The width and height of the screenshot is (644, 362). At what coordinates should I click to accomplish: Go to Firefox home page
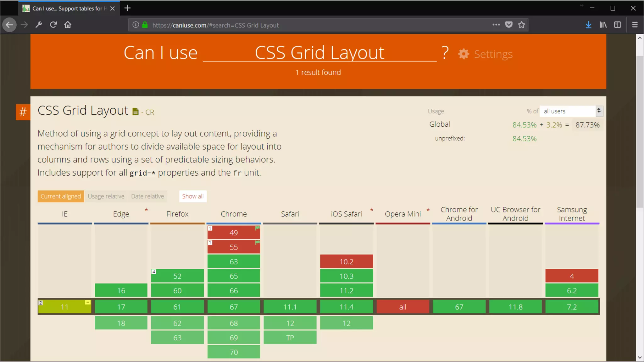(x=68, y=25)
